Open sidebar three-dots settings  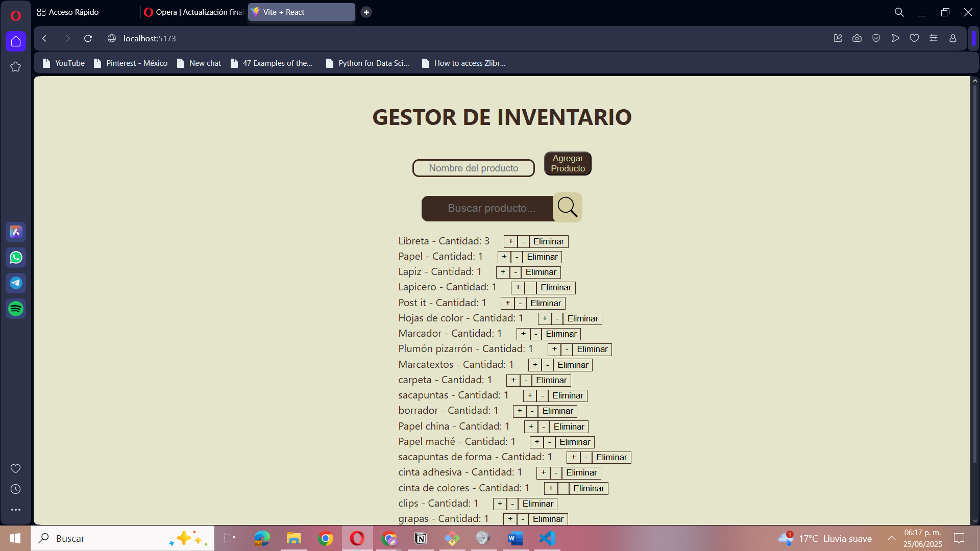(16, 510)
